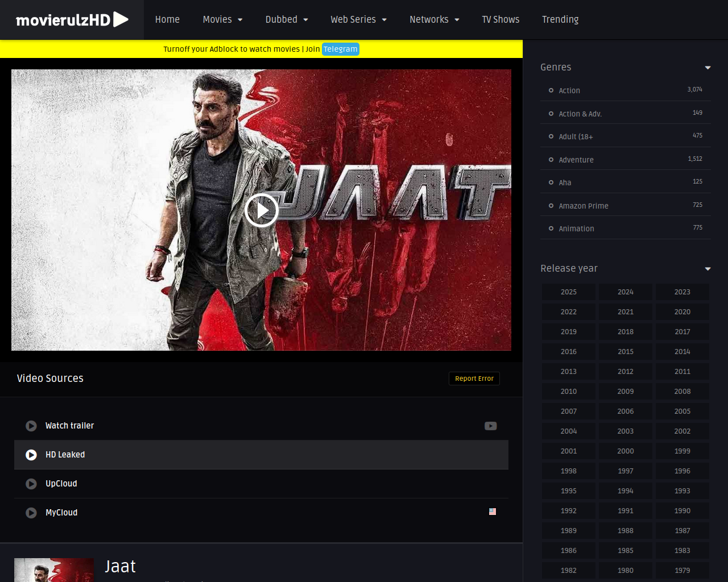Viewport: 728px width, 582px height.
Task: Go to the Home page
Action: pos(167,19)
